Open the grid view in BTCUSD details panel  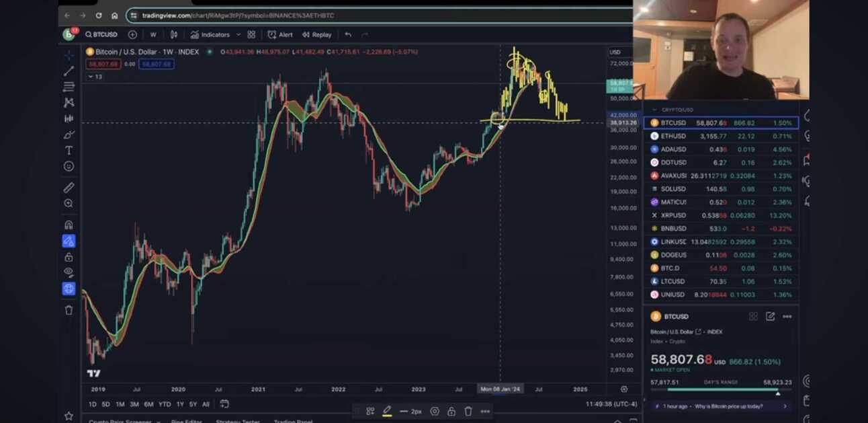tap(753, 316)
